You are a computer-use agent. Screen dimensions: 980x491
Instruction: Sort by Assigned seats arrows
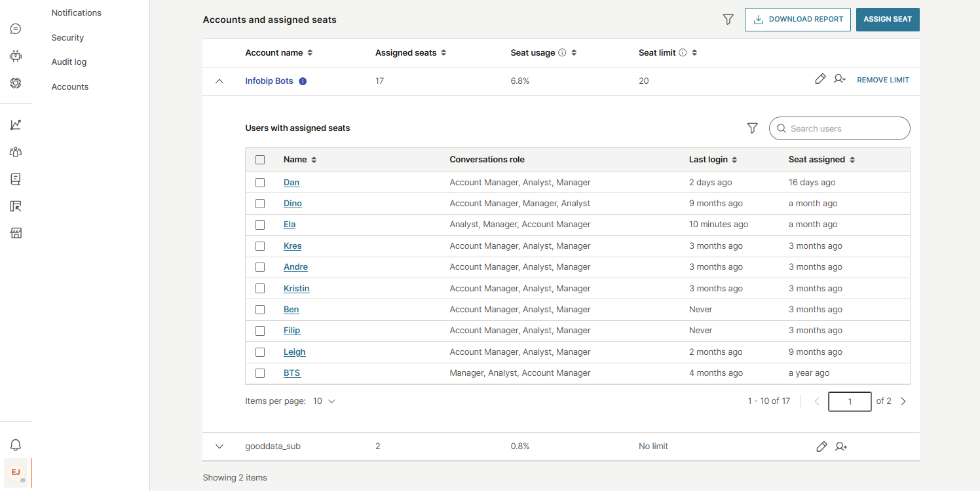[443, 52]
